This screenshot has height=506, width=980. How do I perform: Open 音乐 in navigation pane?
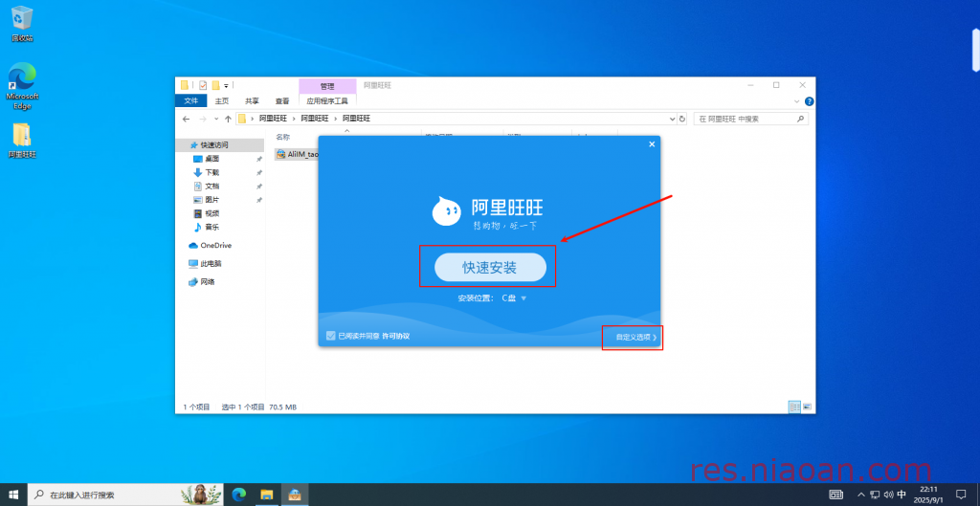(212, 228)
